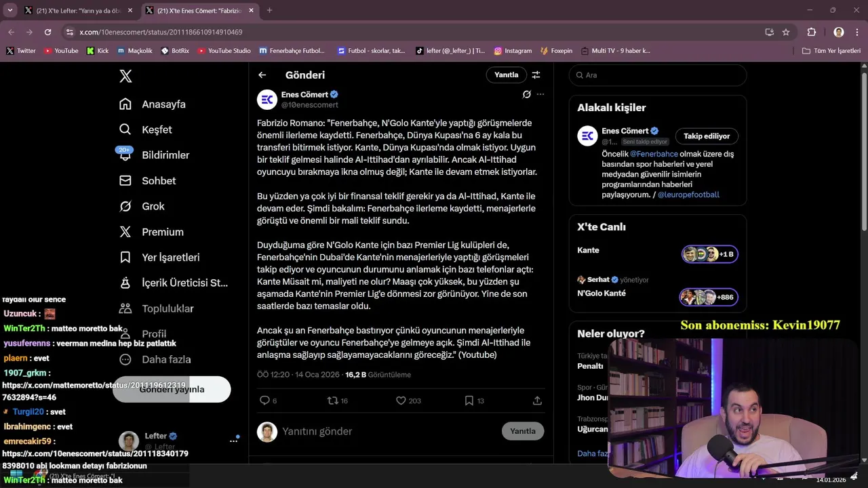This screenshot has width=868, height=488.
Task: Open Yer İşaretleri bookmarks
Action: [159, 258]
